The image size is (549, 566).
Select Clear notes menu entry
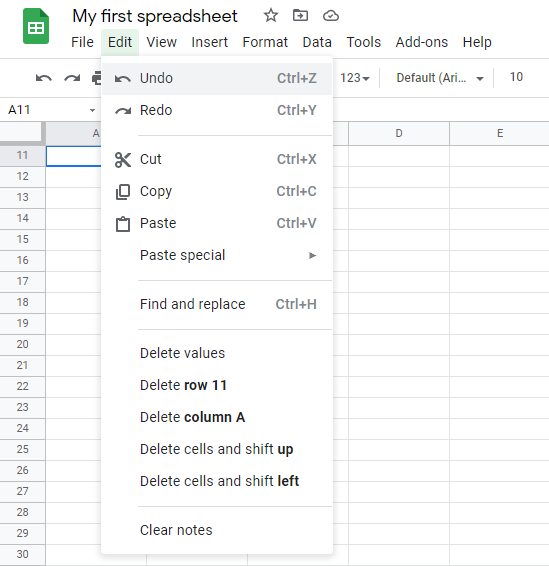[217, 530]
